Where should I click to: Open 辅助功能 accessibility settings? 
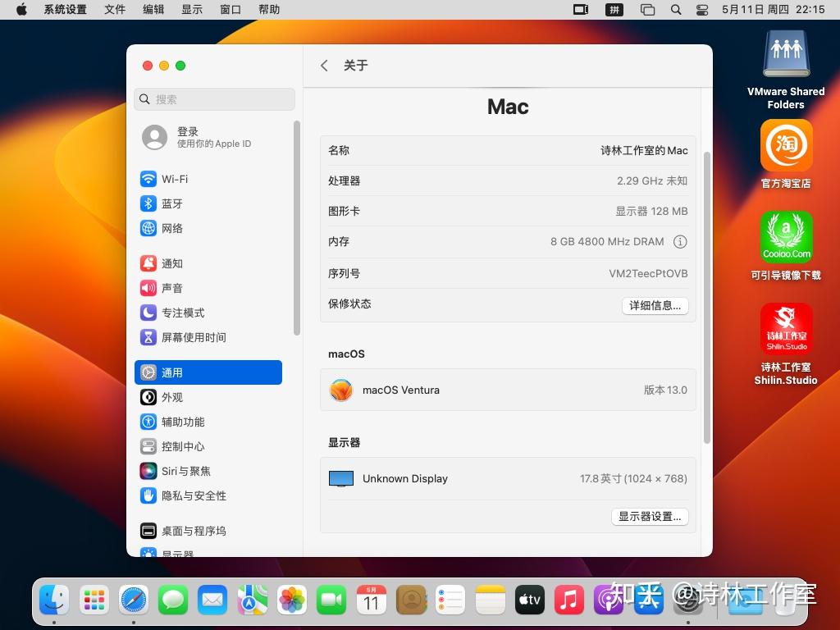coord(184,422)
